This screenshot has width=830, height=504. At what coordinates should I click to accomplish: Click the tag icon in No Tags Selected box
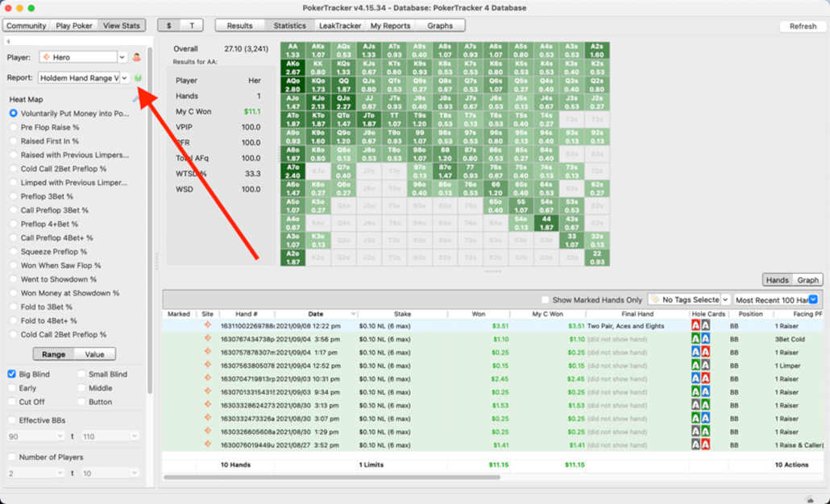click(655, 300)
